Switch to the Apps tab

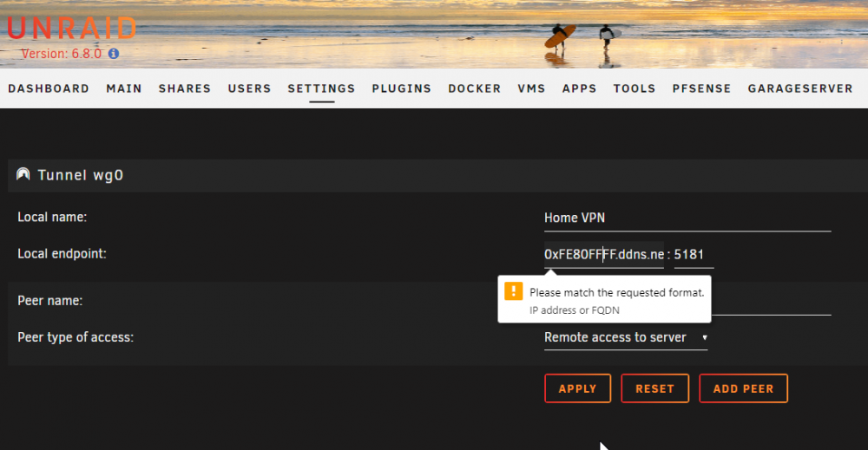(x=579, y=88)
